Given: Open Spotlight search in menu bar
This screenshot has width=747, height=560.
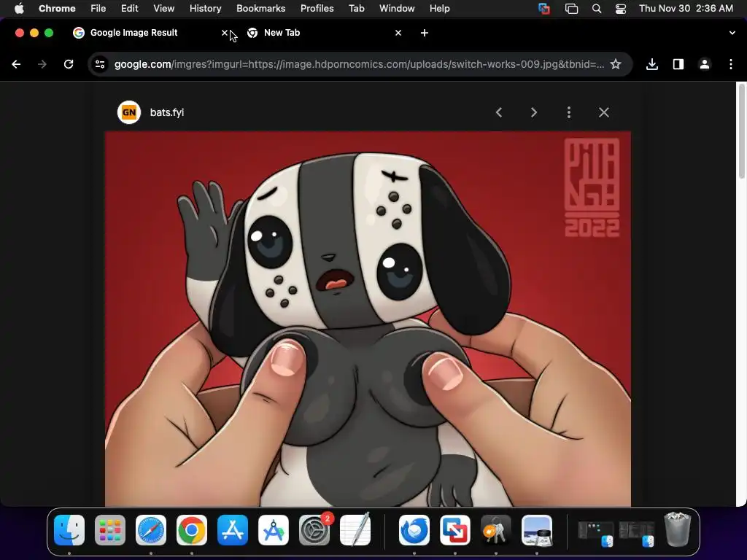Looking at the screenshot, I should (x=597, y=9).
